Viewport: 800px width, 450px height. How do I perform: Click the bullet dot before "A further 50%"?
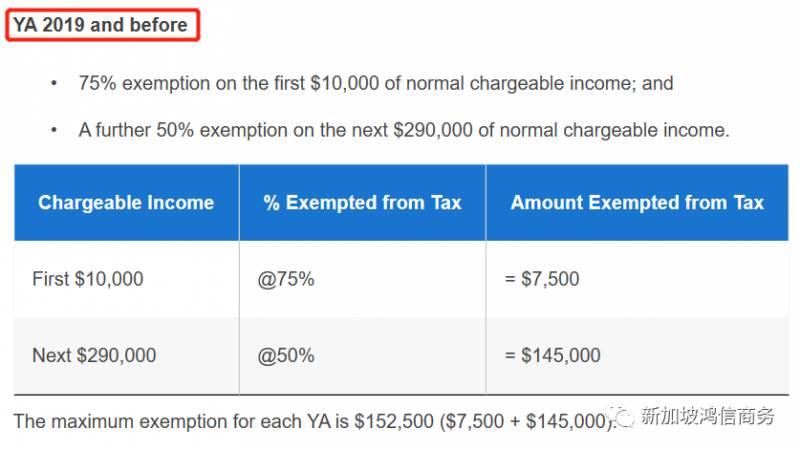(54, 130)
